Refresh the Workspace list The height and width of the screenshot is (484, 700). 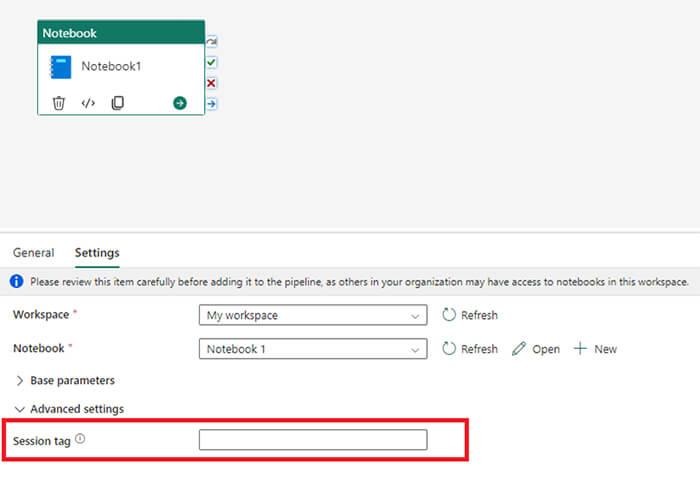click(470, 315)
